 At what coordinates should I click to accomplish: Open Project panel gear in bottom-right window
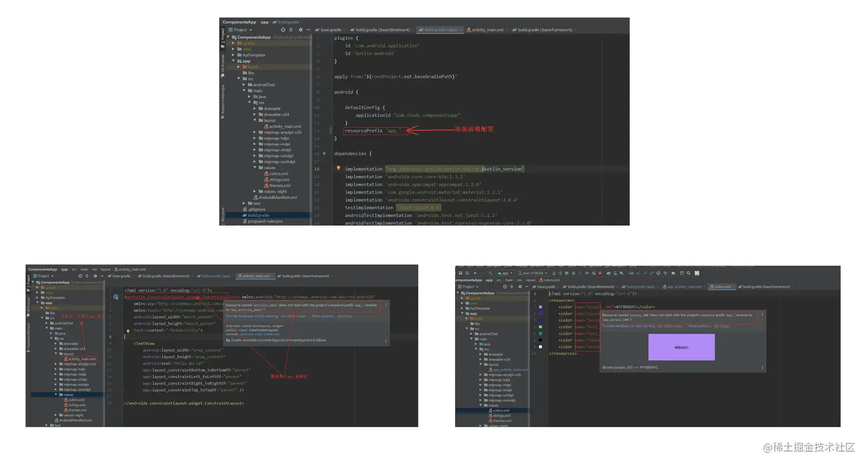point(520,286)
